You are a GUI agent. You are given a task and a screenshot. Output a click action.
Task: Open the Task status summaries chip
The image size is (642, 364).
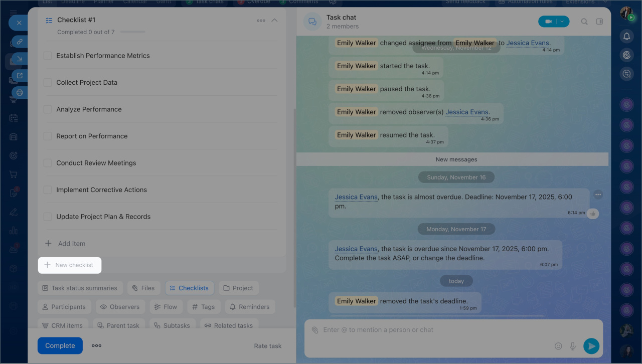click(80, 288)
